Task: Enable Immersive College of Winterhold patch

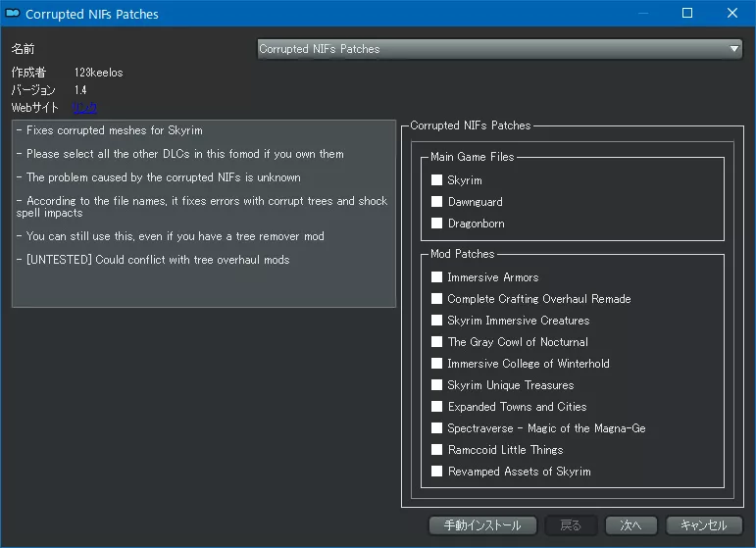Action: coord(436,364)
